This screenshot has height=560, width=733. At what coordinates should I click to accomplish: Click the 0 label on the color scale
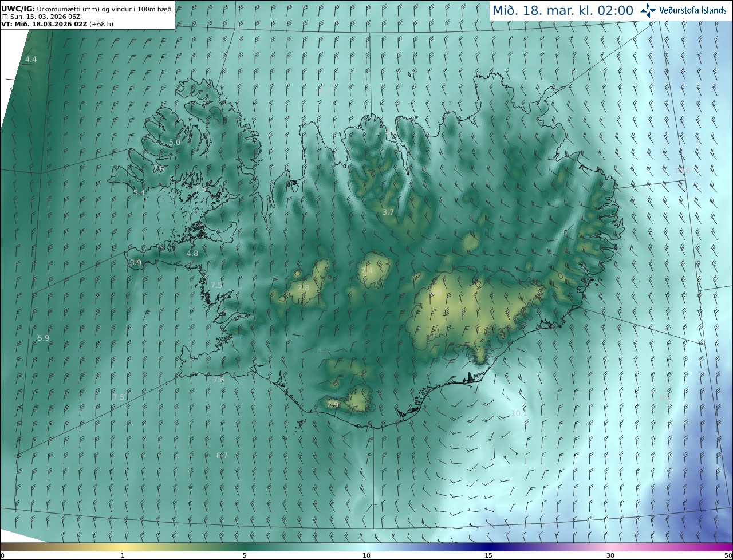(2, 555)
